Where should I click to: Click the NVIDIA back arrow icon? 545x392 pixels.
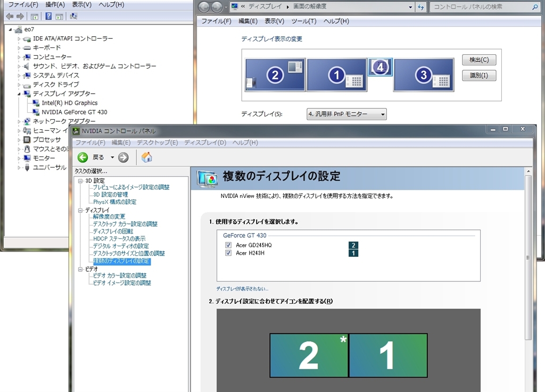(x=82, y=157)
